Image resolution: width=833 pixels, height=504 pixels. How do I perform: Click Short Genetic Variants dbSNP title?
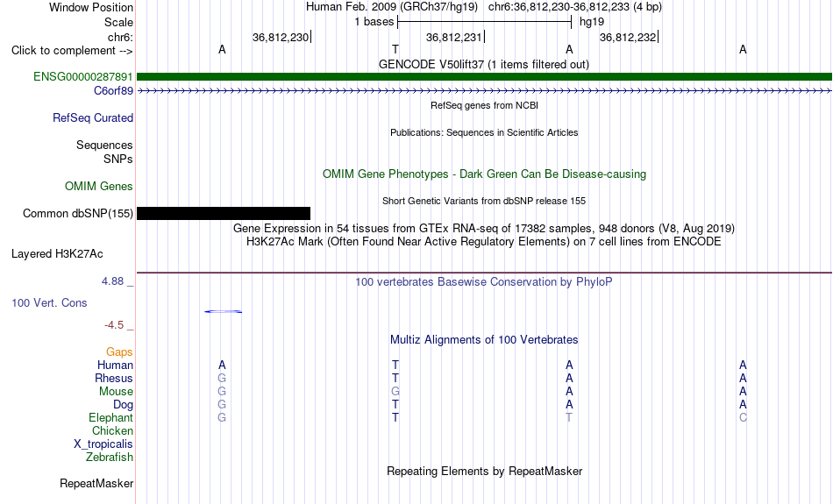point(484,201)
